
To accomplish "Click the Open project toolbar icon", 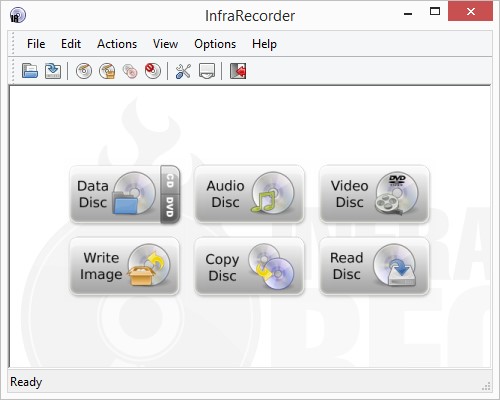I will pos(30,71).
